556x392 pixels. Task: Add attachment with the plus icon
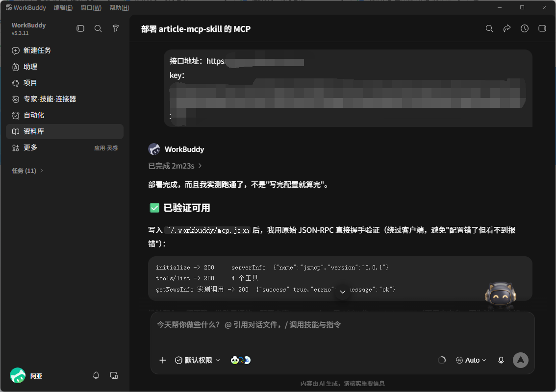tap(163, 360)
